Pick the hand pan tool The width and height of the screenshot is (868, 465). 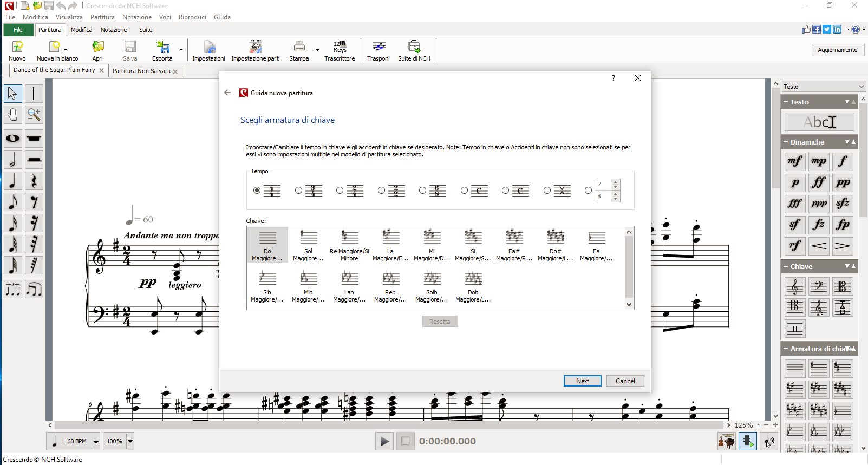click(x=12, y=114)
